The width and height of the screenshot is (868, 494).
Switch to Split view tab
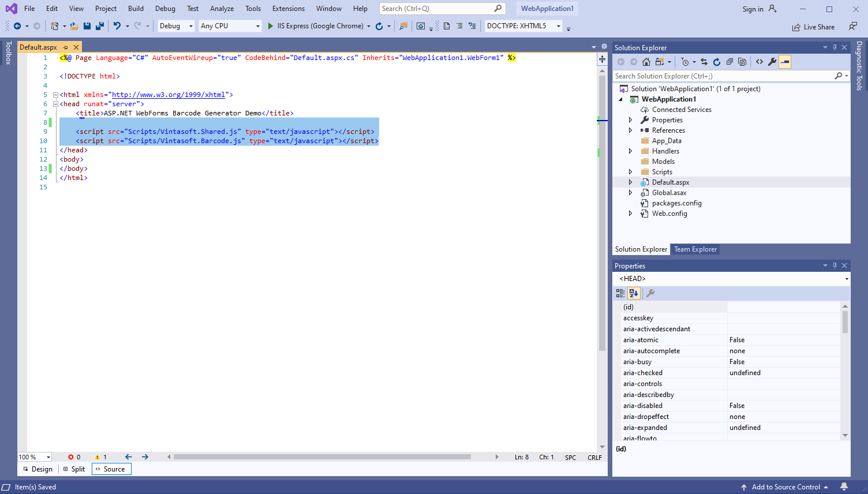click(x=74, y=469)
